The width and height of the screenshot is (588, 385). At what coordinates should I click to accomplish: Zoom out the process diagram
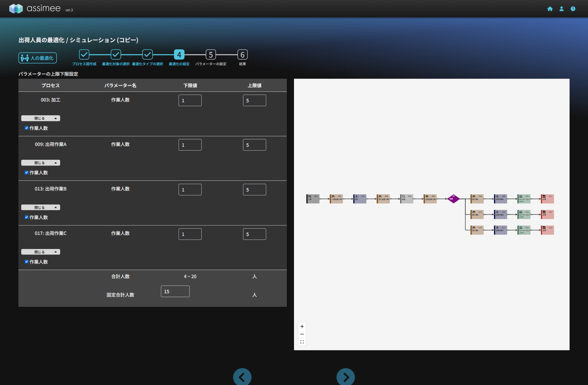tap(302, 334)
